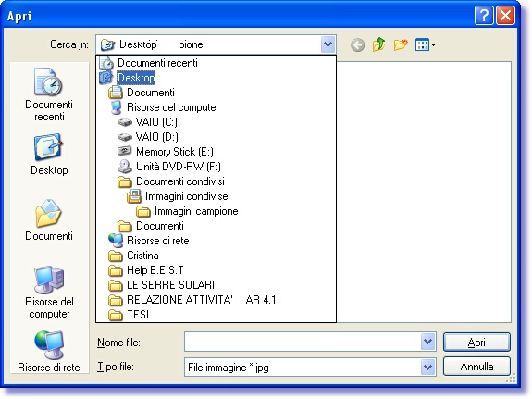The height and width of the screenshot is (399, 532).
Task: Create a new folder with the toolbar icon
Action: point(401,44)
